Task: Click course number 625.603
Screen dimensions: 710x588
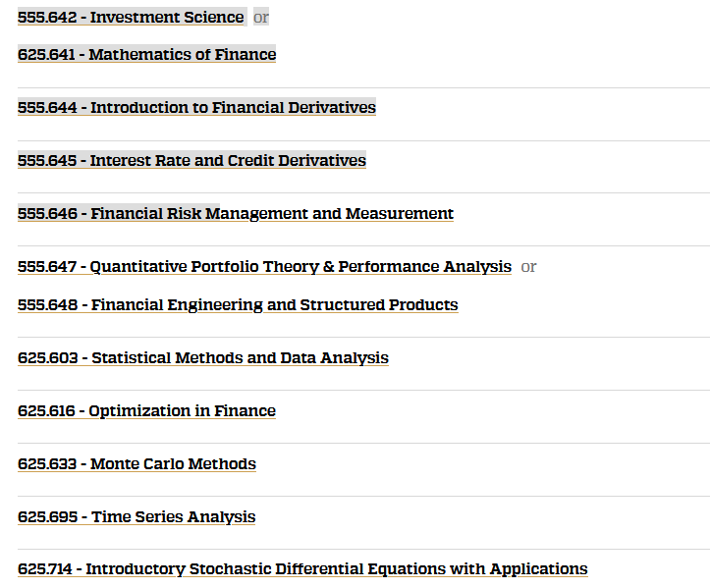Action: [48, 357]
